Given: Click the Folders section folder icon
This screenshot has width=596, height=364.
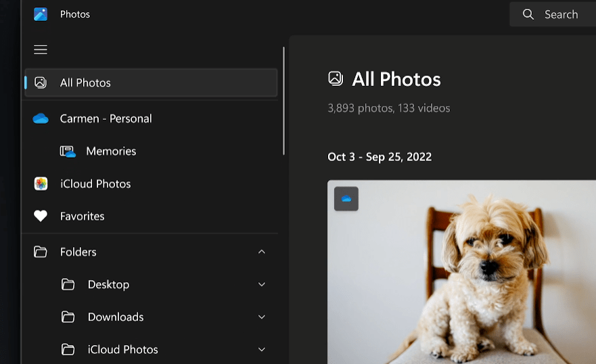Looking at the screenshot, I should [x=41, y=252].
